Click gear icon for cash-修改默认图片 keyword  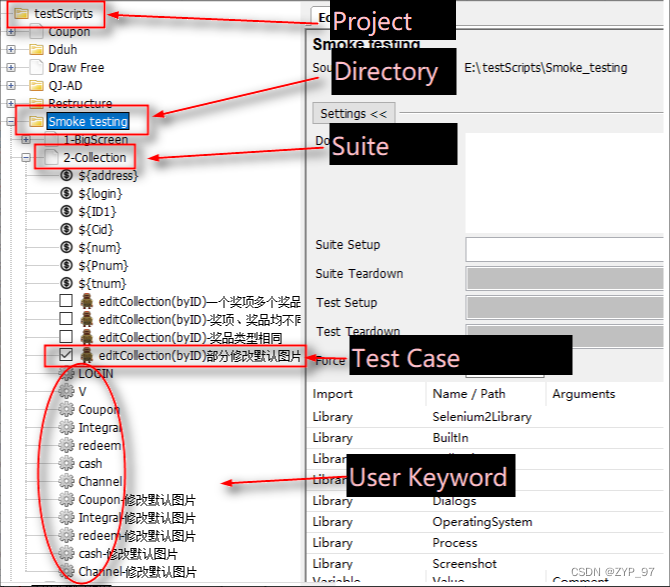(66, 554)
